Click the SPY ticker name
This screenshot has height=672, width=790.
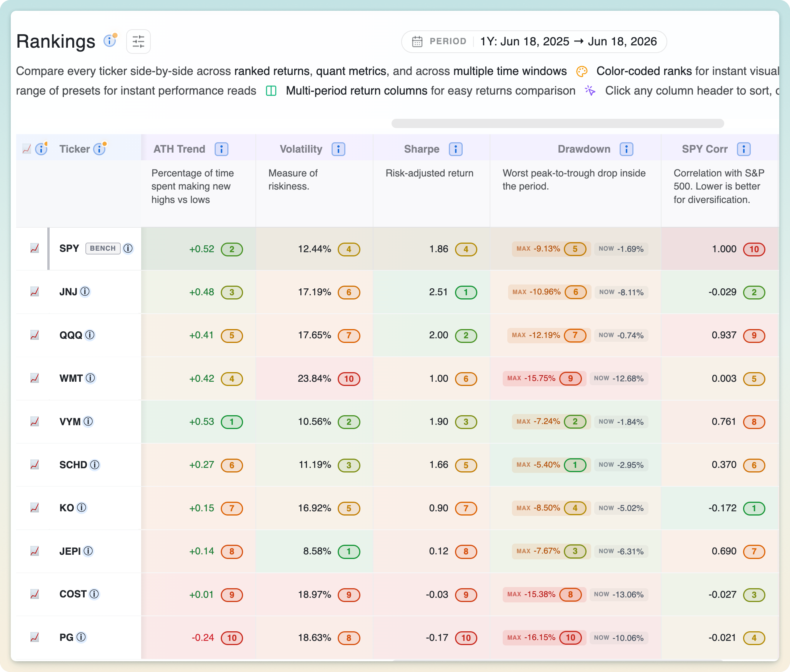[x=69, y=248]
